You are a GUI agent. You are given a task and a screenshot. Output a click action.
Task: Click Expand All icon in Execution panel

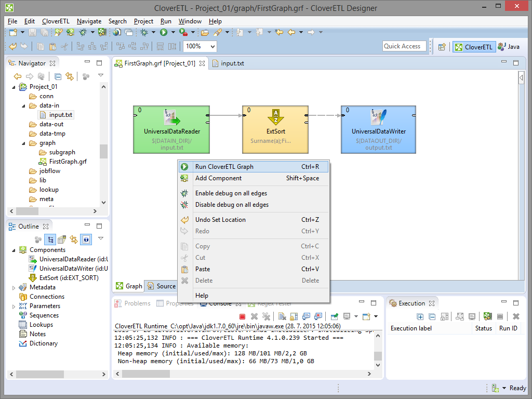coord(421,316)
